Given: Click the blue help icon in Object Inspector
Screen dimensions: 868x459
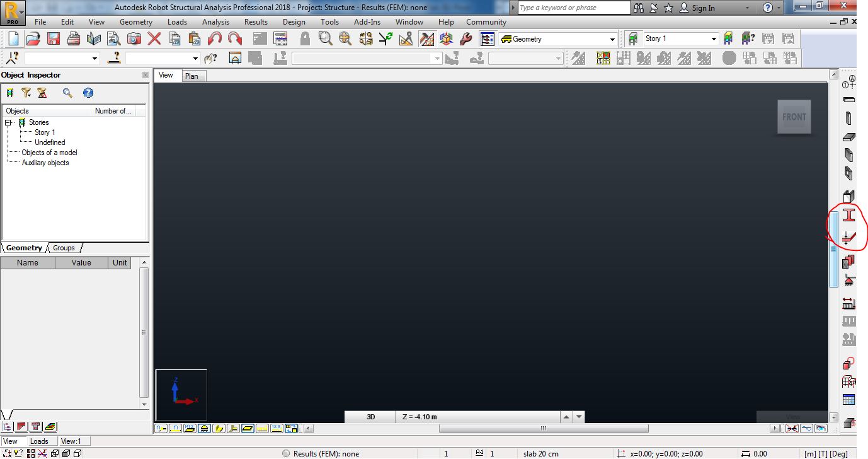Looking at the screenshot, I should point(88,93).
